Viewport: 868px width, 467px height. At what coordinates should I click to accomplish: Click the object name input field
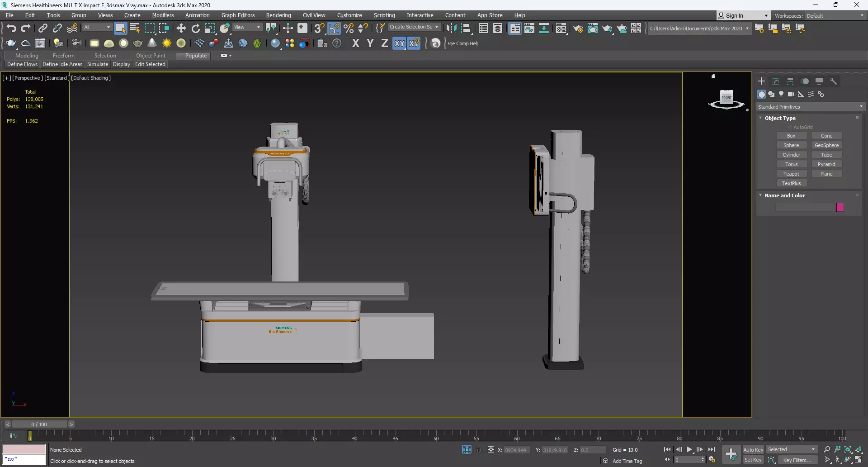[805, 207]
